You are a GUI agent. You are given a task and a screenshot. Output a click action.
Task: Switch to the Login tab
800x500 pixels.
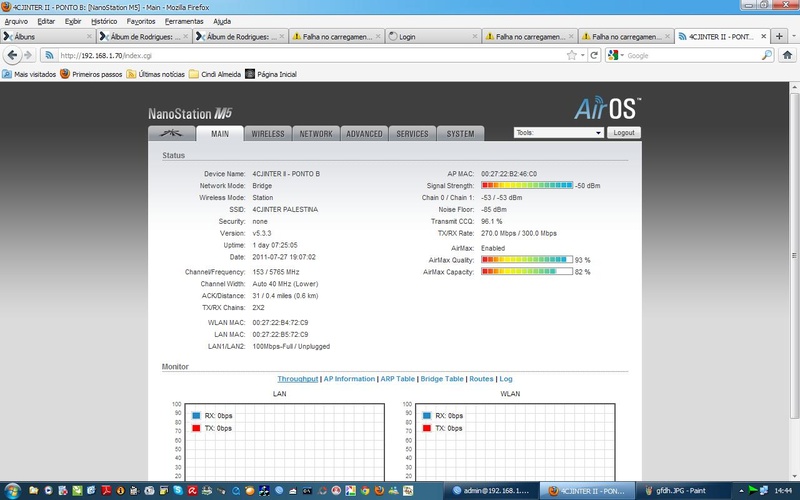pos(432,36)
